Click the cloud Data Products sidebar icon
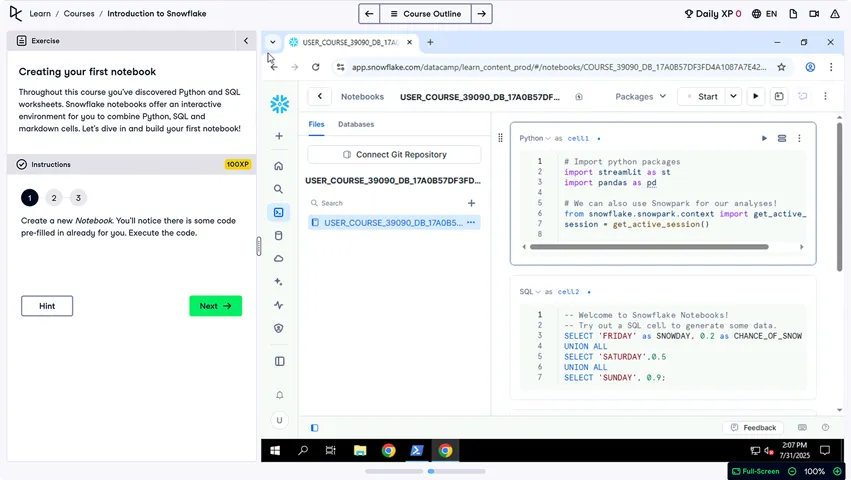This screenshot has width=851, height=480. tap(278, 259)
